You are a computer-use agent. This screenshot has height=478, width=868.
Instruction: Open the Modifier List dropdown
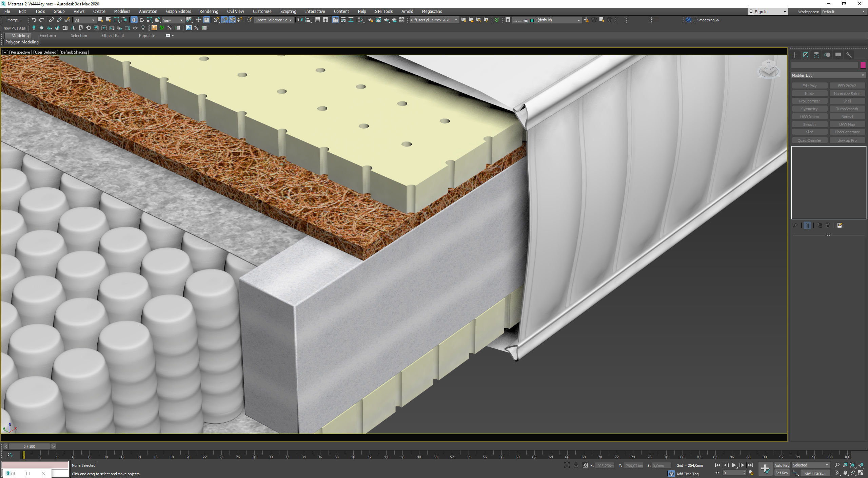[828, 75]
